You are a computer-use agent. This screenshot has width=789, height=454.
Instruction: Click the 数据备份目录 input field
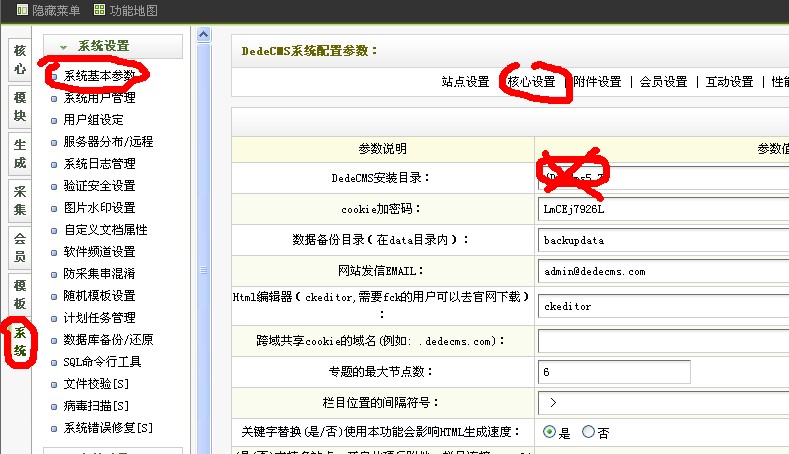coord(663,241)
